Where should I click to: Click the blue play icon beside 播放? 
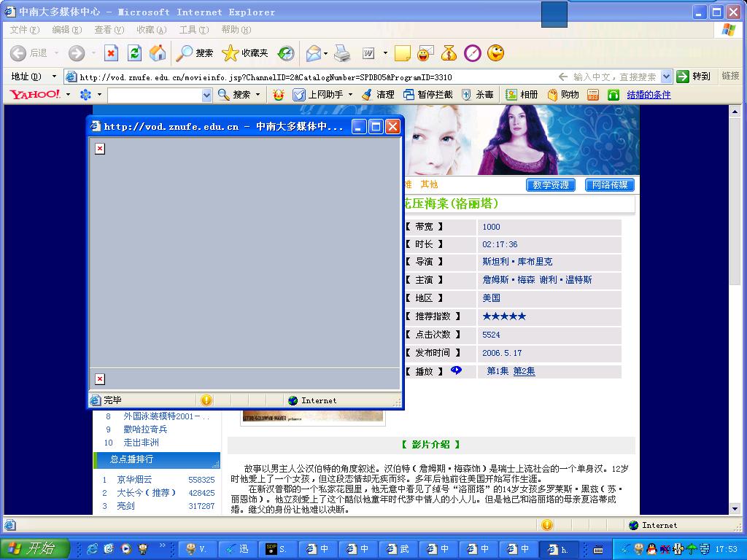(x=456, y=370)
